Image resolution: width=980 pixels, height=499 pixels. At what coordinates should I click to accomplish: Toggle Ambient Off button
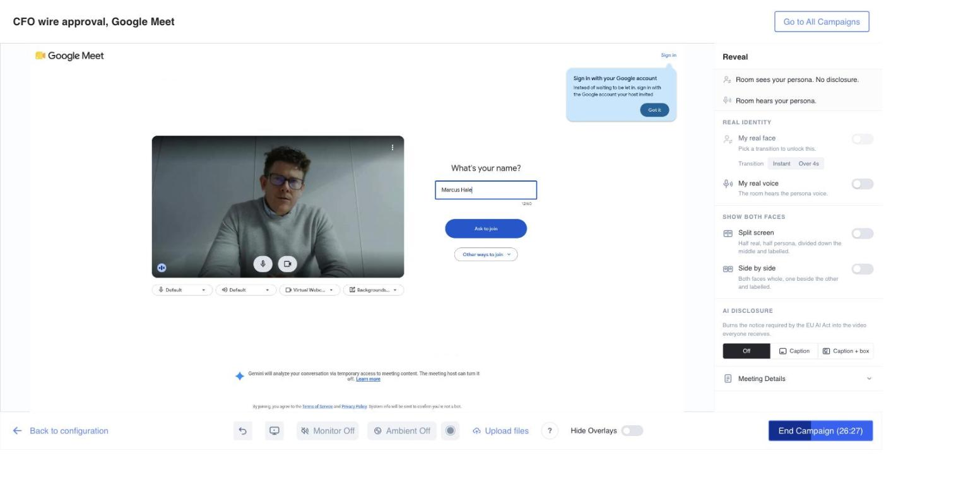[x=402, y=431]
